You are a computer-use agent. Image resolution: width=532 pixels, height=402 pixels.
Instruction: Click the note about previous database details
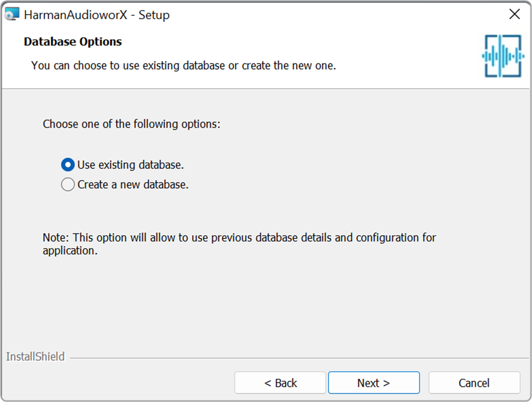coord(239,244)
